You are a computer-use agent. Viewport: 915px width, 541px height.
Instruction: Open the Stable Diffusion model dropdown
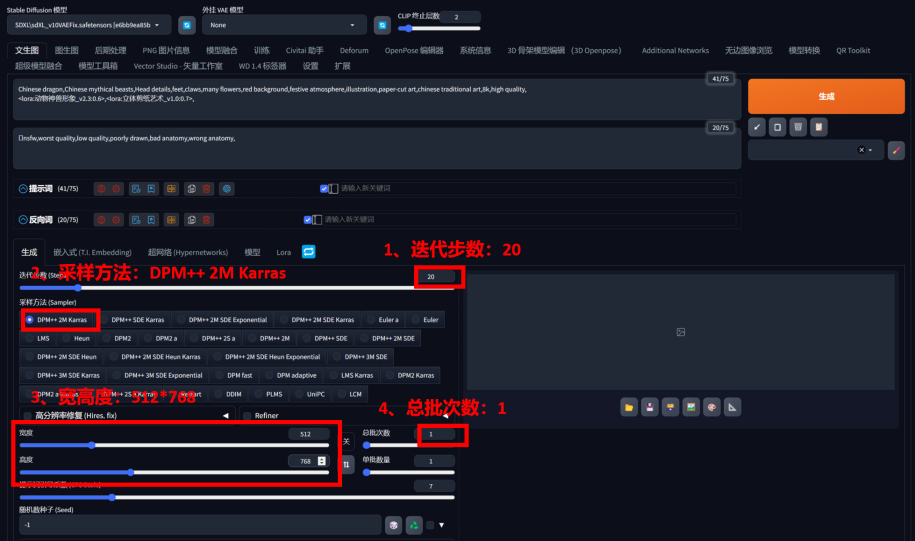[x=89, y=25]
